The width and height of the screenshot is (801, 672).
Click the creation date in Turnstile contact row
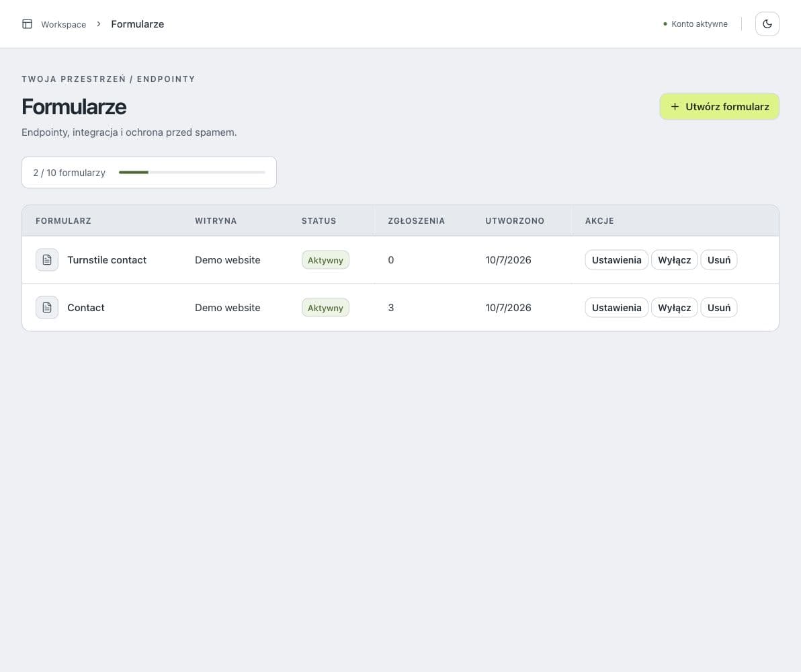(508, 260)
